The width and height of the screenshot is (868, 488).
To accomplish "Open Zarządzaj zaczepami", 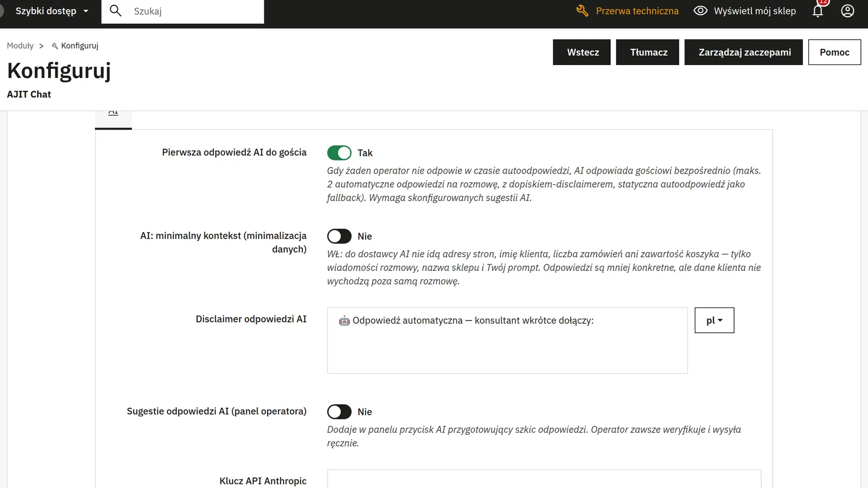I will [x=743, y=52].
